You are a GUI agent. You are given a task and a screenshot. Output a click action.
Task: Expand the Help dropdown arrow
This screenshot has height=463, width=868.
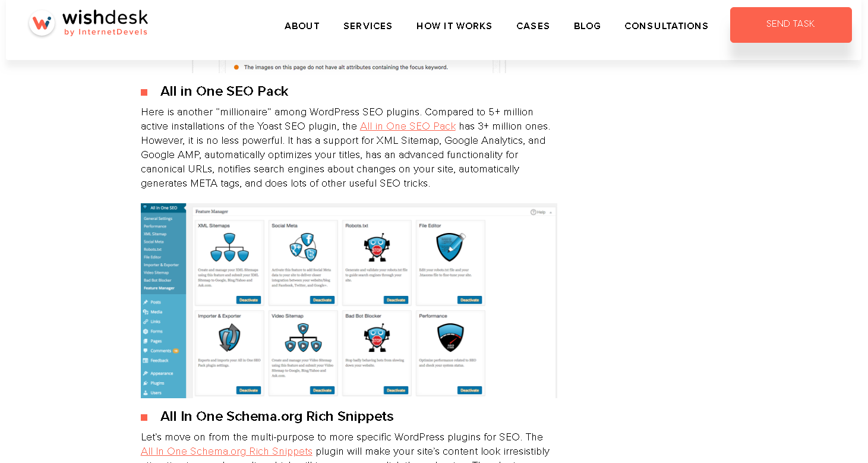(x=550, y=212)
